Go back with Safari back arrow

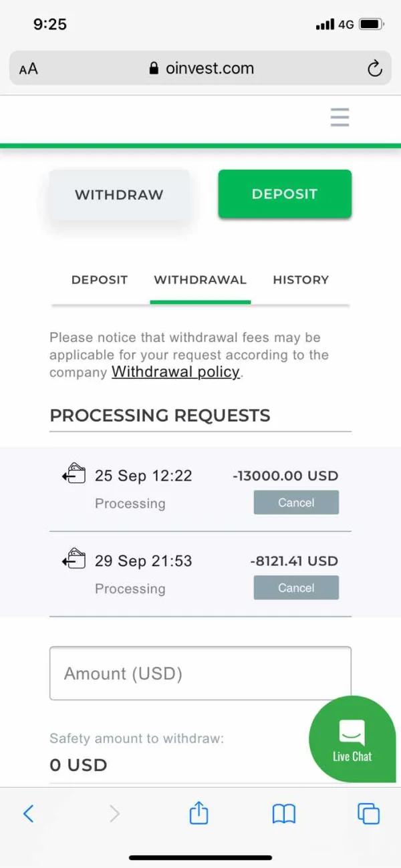click(x=28, y=813)
